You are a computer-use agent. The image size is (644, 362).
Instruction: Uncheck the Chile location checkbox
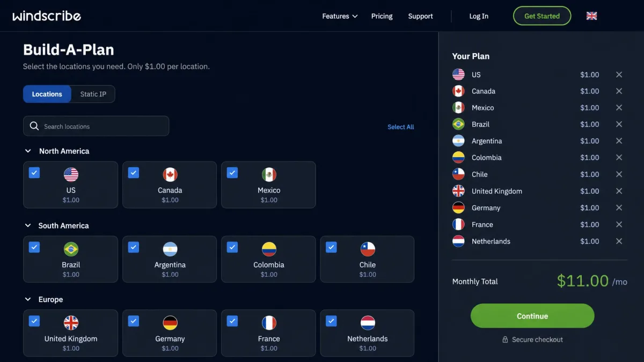coord(331,247)
